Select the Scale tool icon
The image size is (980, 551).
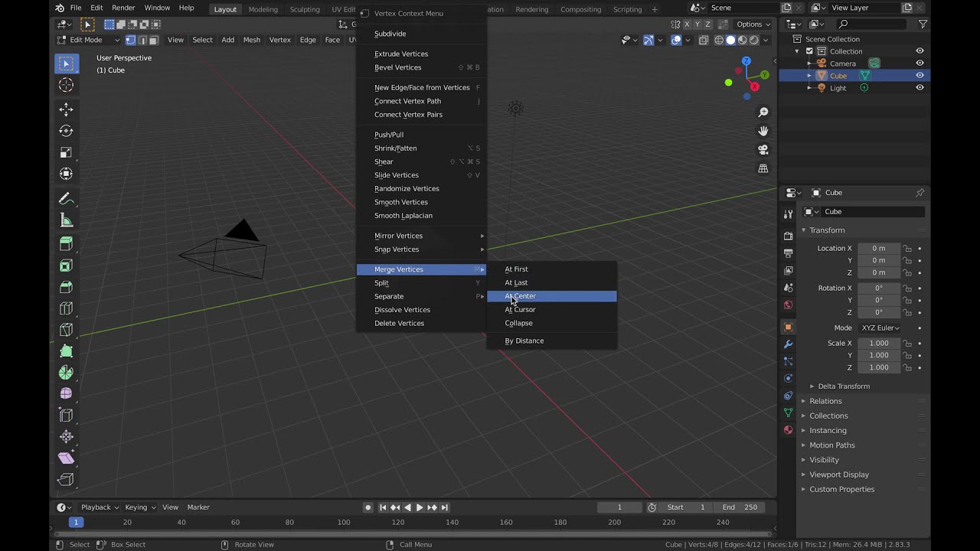[66, 152]
